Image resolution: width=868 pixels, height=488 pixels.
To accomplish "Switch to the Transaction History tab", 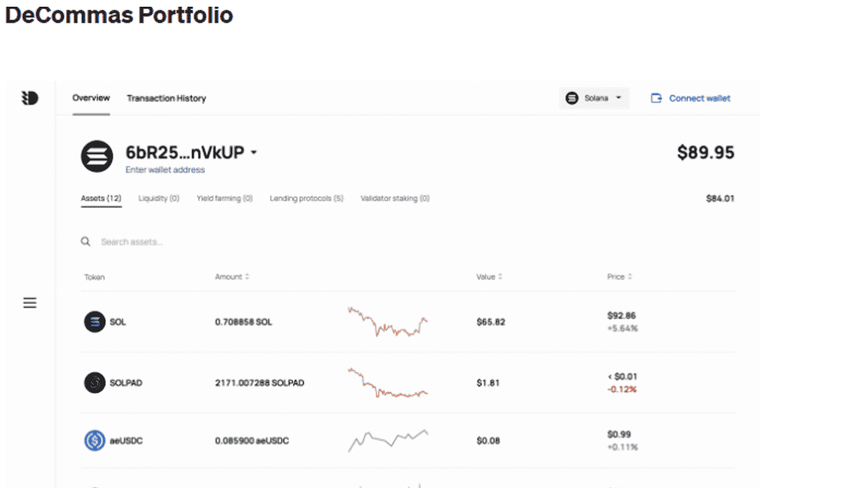I will coord(166,98).
